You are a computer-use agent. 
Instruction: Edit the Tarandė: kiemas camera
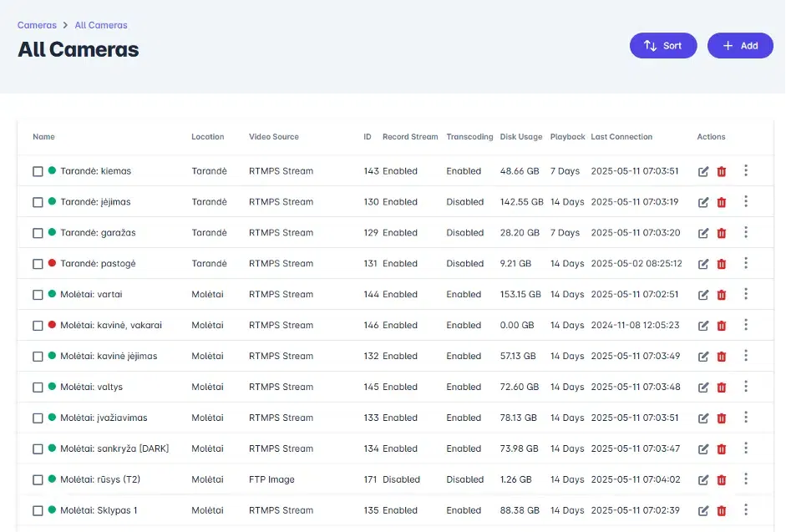click(x=703, y=170)
